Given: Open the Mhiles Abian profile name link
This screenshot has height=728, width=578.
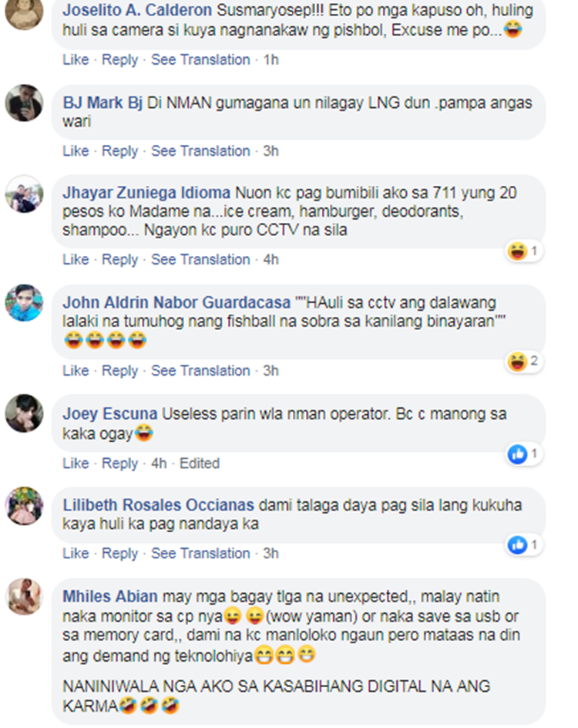Looking at the screenshot, I should click(x=110, y=597).
